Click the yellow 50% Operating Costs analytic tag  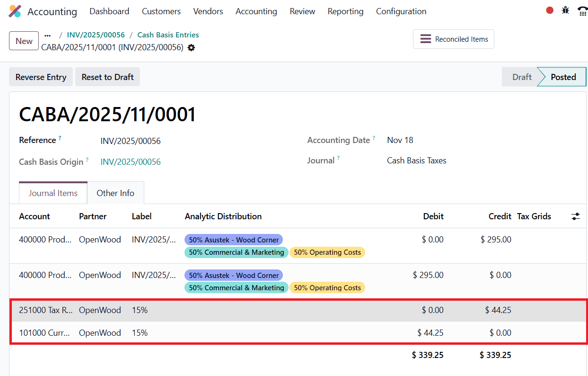point(327,252)
